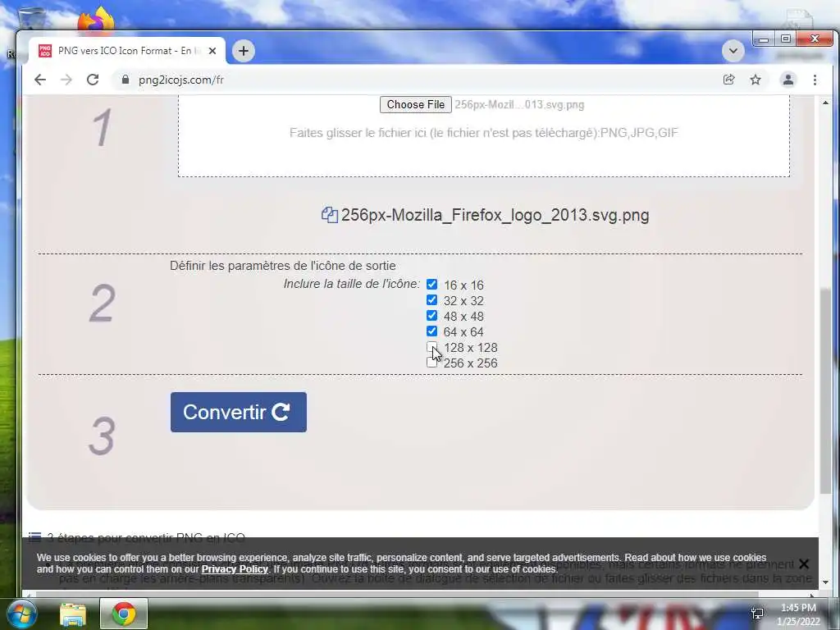
Task: Click the Convertir button
Action: coord(239,412)
